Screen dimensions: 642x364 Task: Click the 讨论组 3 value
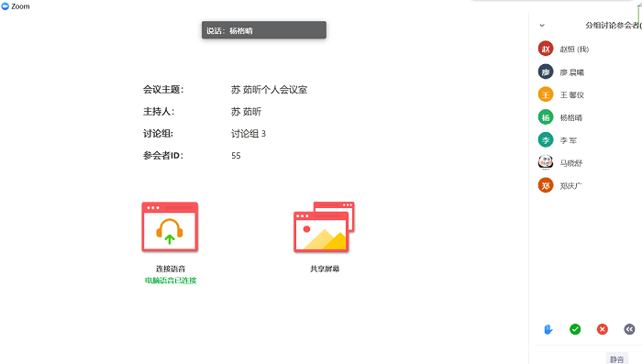coord(249,134)
